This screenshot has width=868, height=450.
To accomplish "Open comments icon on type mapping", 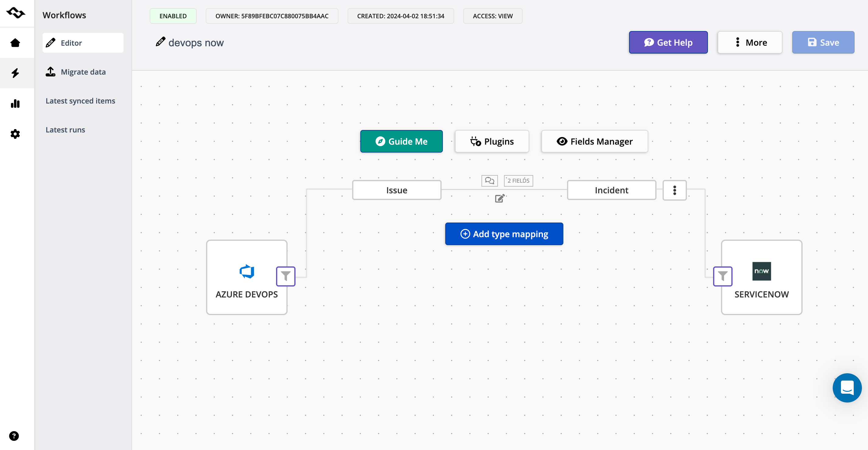I will (x=489, y=181).
